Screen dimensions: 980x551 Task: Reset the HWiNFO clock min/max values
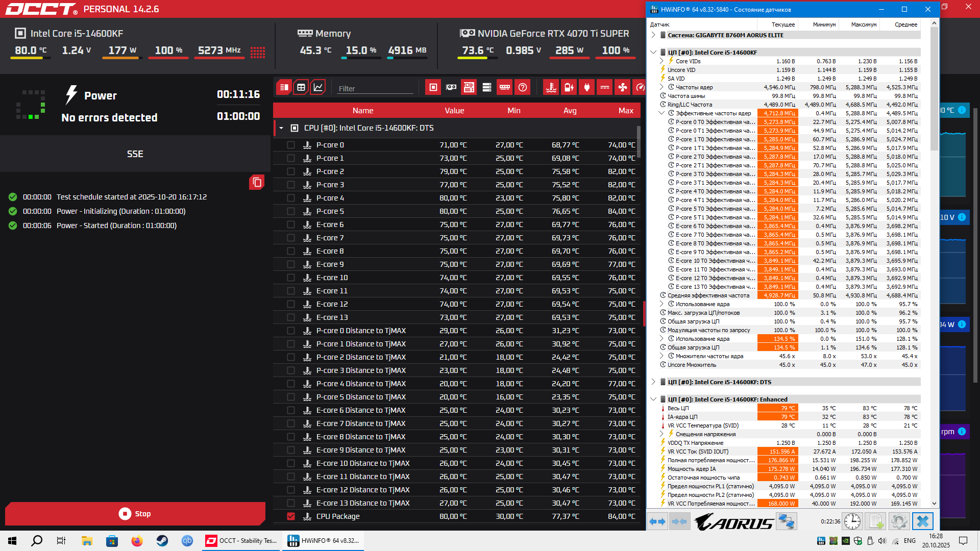852,521
